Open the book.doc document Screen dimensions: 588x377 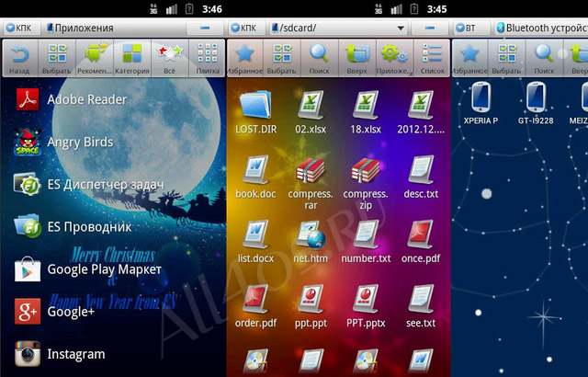tap(255, 177)
